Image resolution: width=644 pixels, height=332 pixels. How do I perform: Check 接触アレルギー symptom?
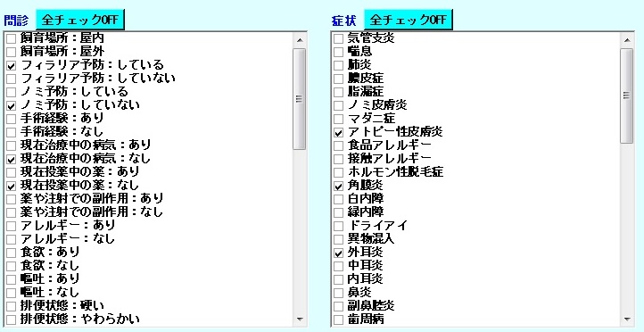pos(338,160)
